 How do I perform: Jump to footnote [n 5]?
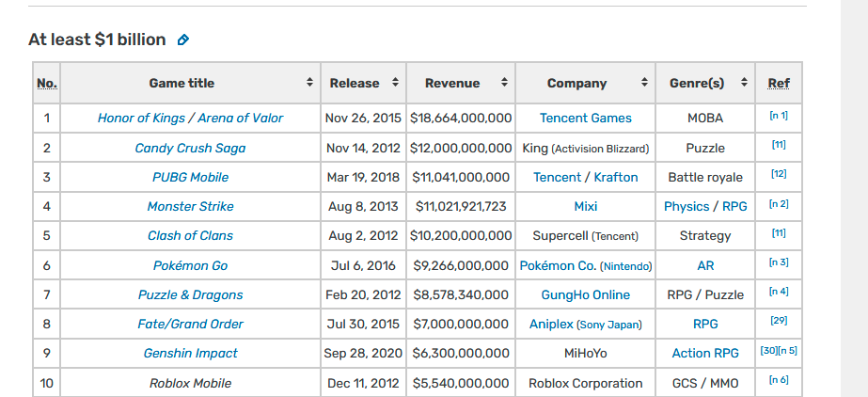click(x=788, y=351)
